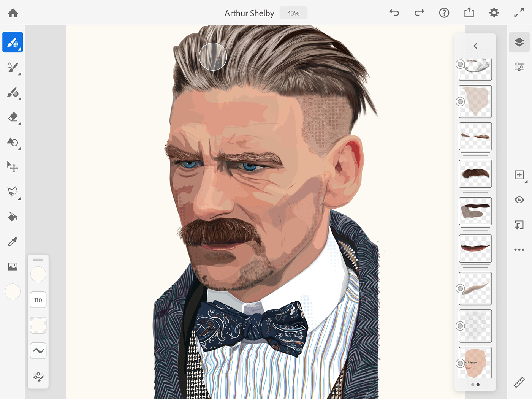This screenshot has width=532, height=399.
Task: Toggle layer visibility eye icon
Action: [519, 200]
